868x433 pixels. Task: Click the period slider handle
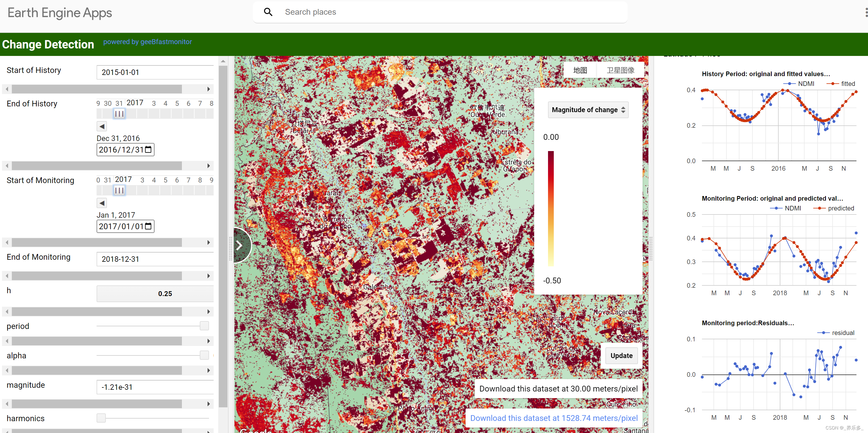click(x=204, y=326)
